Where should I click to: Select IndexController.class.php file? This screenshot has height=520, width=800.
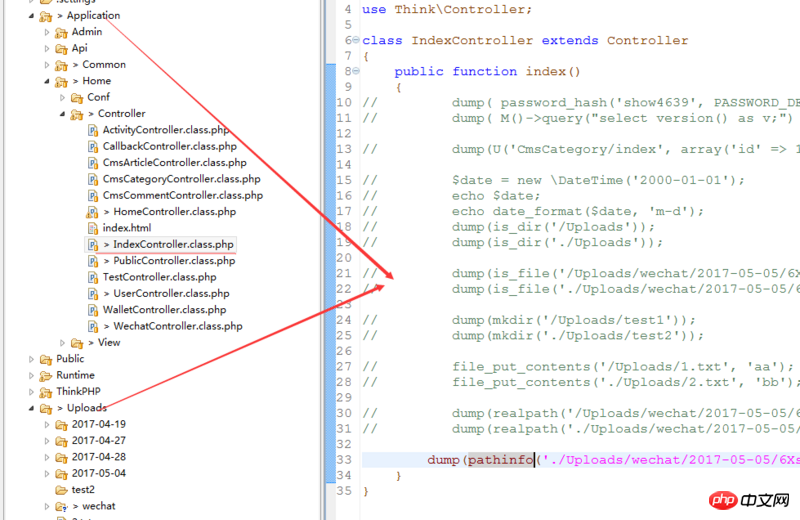(x=173, y=244)
